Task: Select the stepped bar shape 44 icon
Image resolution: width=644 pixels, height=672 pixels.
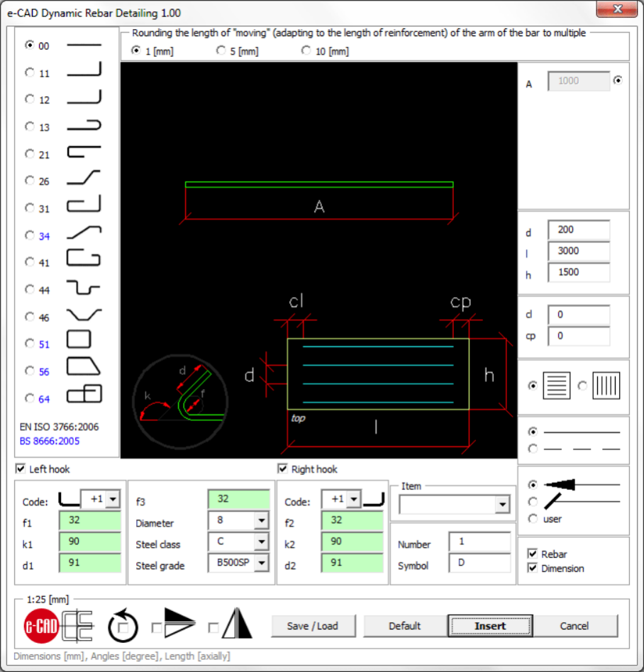Action: [x=84, y=286]
